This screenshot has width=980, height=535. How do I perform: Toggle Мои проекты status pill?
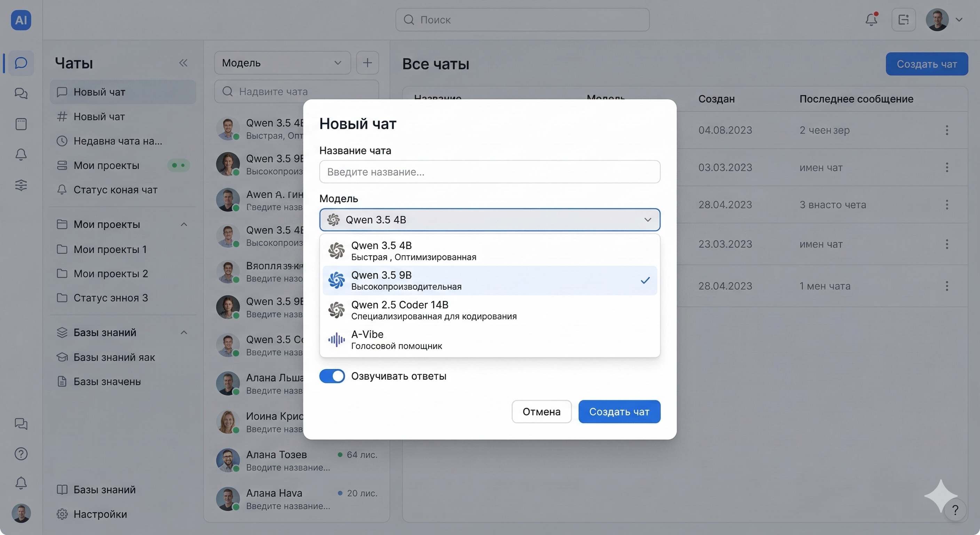179,165
